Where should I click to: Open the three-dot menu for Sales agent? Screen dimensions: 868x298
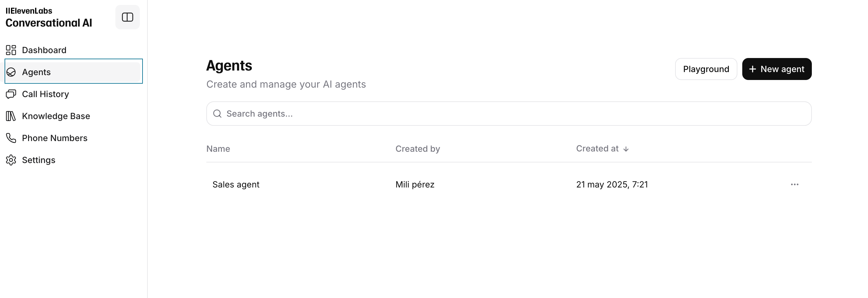point(794,184)
